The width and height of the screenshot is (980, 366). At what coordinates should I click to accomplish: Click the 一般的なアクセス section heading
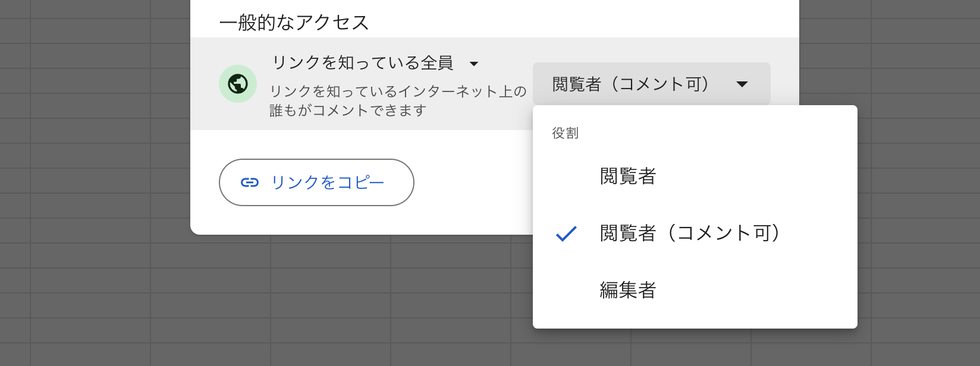(294, 23)
